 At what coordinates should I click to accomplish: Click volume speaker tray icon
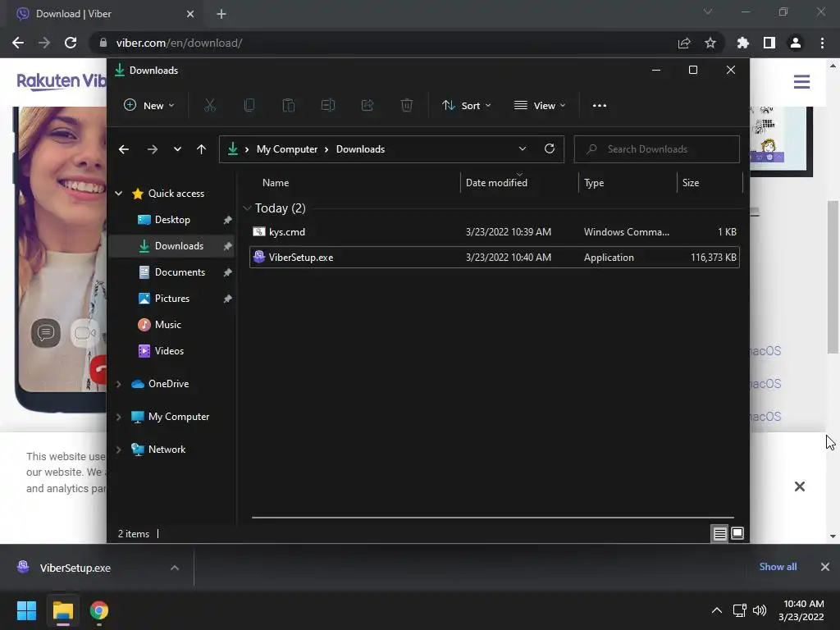pyautogui.click(x=760, y=610)
